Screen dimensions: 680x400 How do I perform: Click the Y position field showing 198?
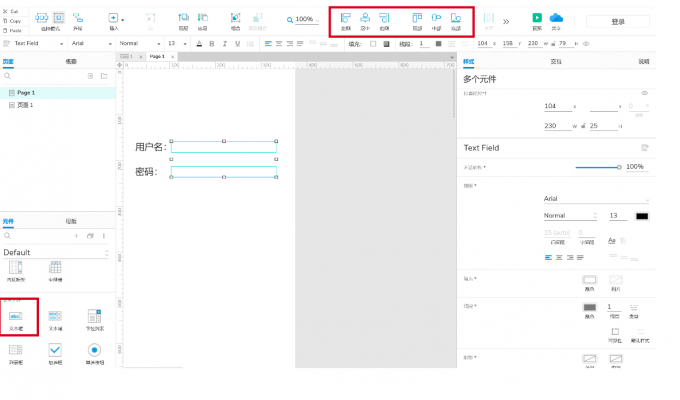[508, 43]
